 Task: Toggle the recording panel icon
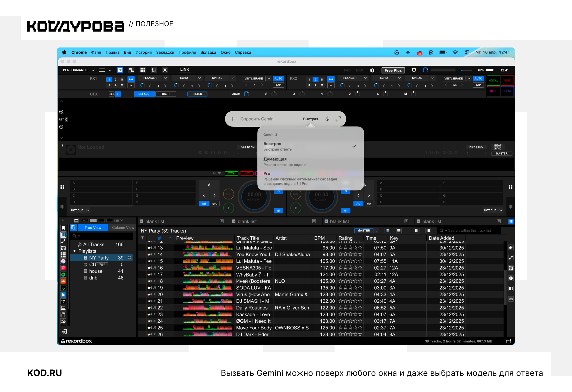click(x=165, y=70)
